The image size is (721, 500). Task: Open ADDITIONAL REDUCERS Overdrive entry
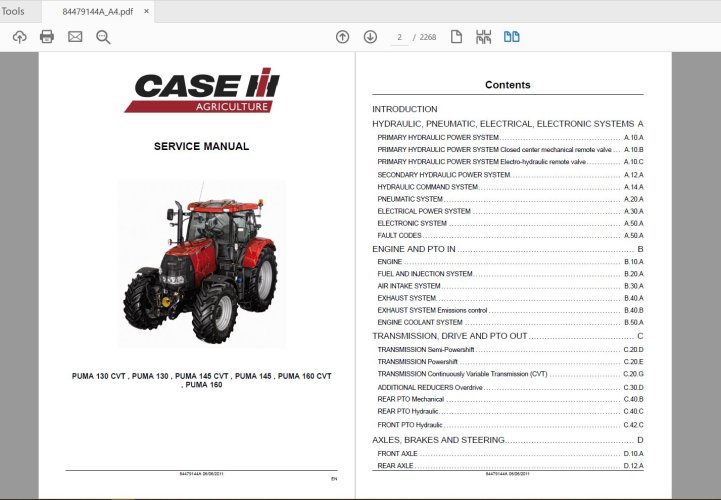pyautogui.click(x=510, y=387)
